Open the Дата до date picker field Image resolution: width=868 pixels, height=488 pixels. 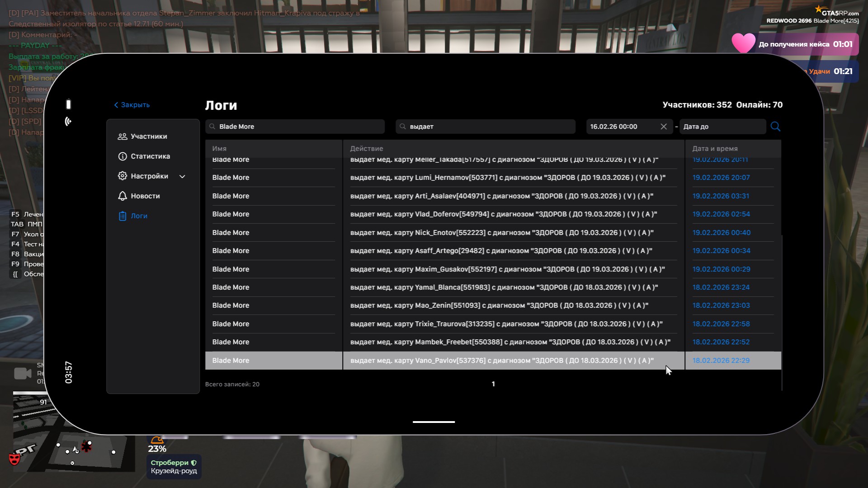722,127
